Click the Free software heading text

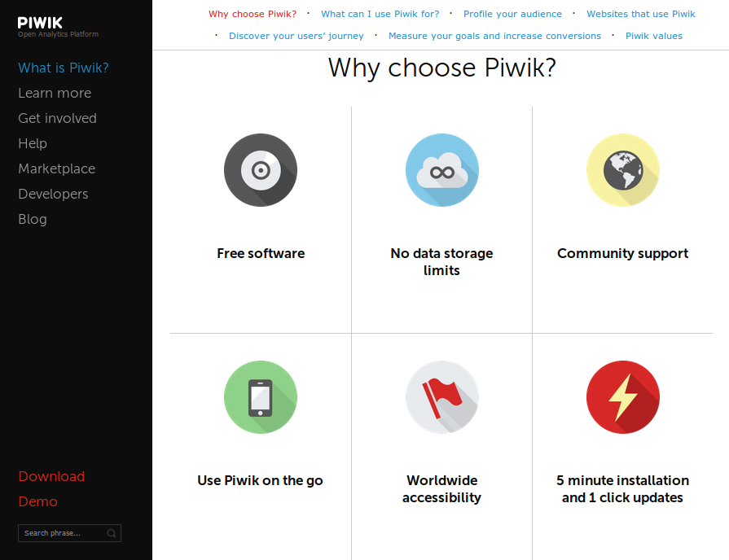(x=261, y=253)
